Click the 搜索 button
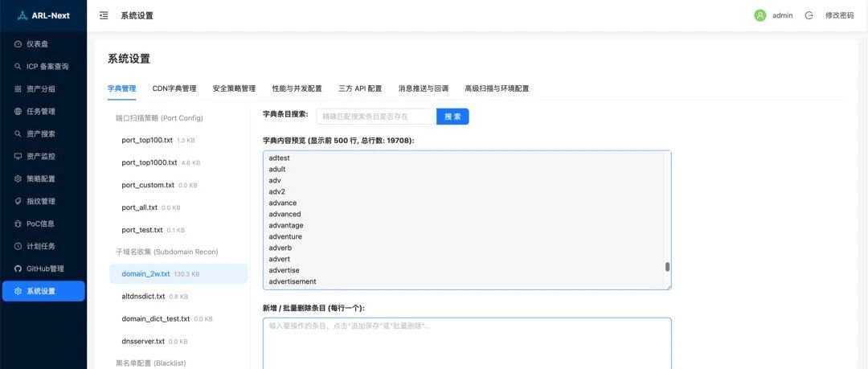Image resolution: width=868 pixels, height=369 pixels. [x=452, y=117]
